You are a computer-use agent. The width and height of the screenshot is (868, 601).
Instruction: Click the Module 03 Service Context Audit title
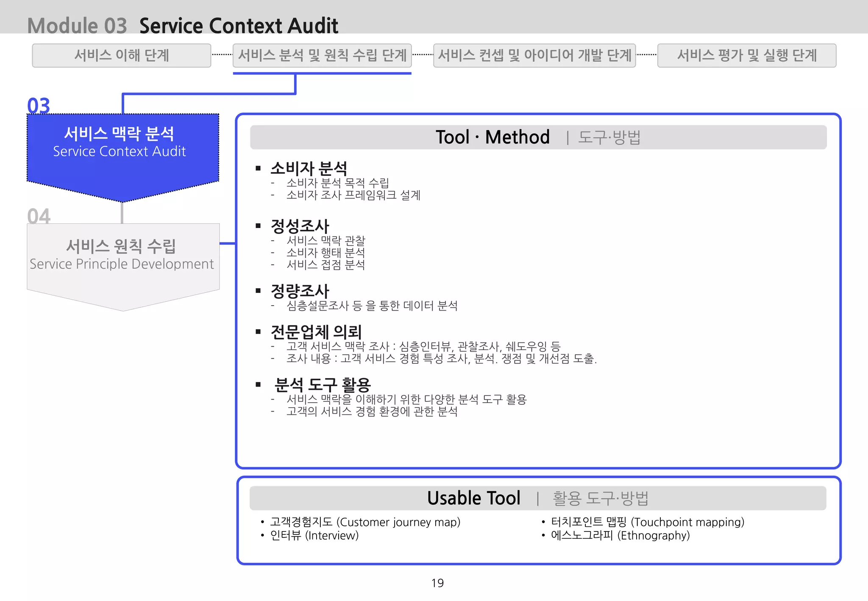tap(183, 25)
